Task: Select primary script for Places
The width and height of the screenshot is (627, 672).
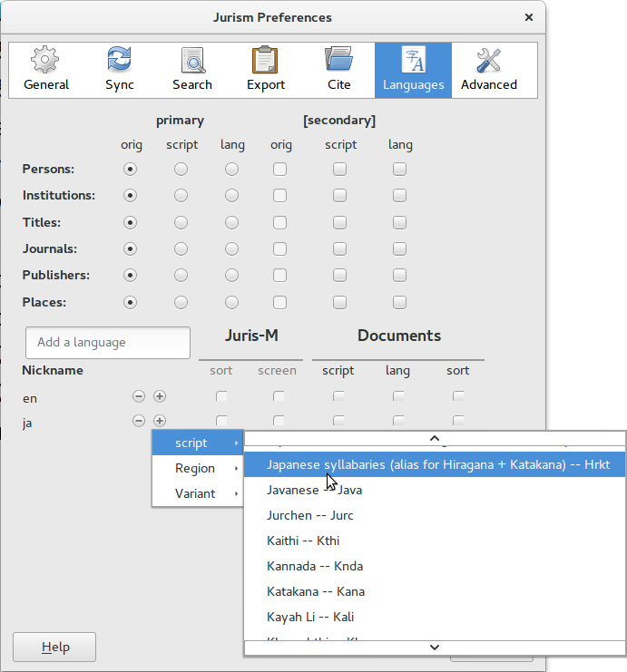Action: pyautogui.click(x=181, y=303)
